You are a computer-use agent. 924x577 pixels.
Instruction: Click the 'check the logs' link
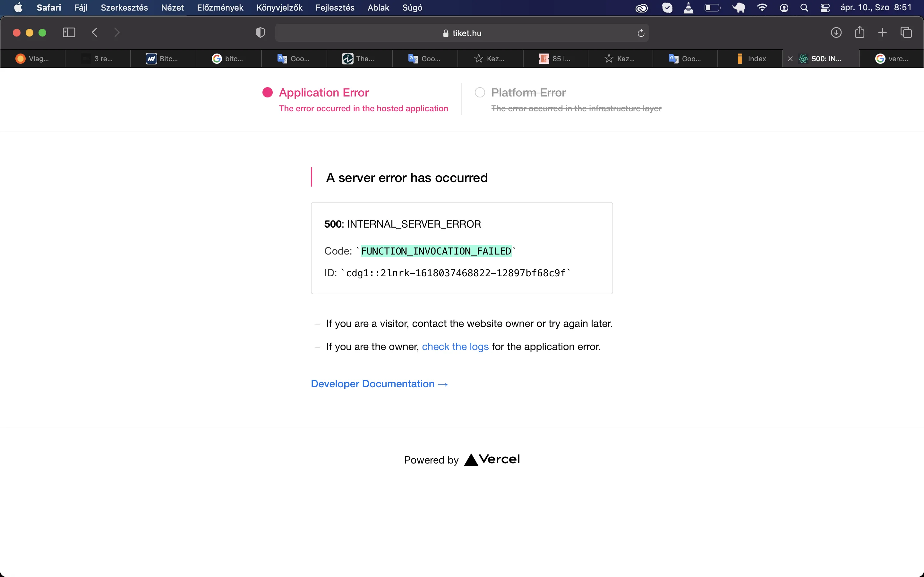pos(455,347)
